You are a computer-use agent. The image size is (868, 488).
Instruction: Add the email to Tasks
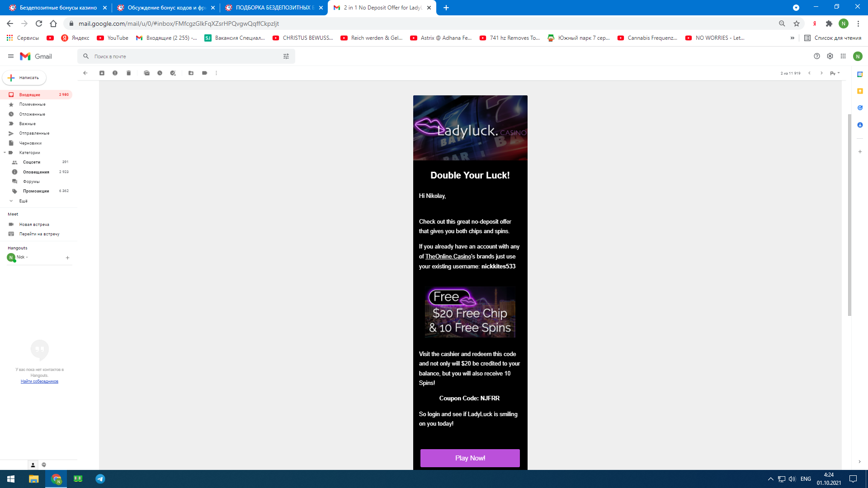tap(173, 73)
